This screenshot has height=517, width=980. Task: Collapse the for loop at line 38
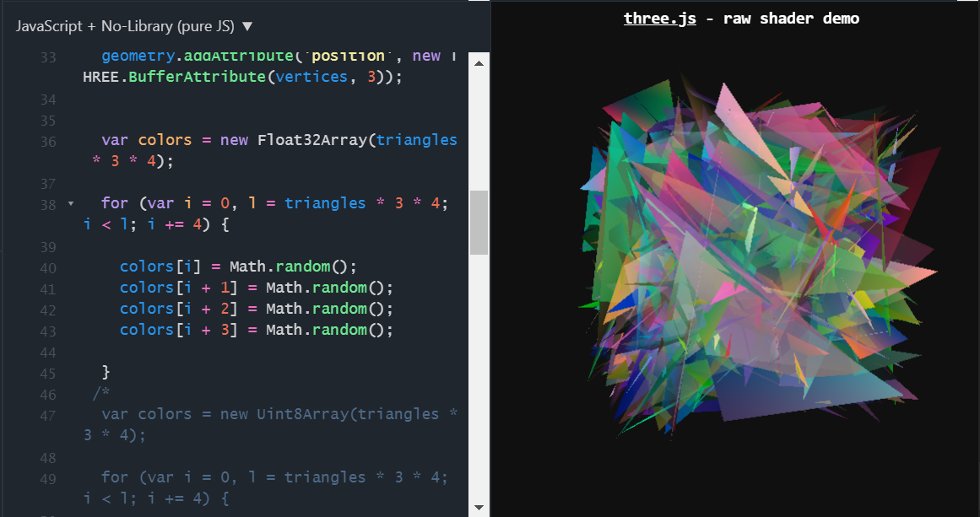pos(71,202)
